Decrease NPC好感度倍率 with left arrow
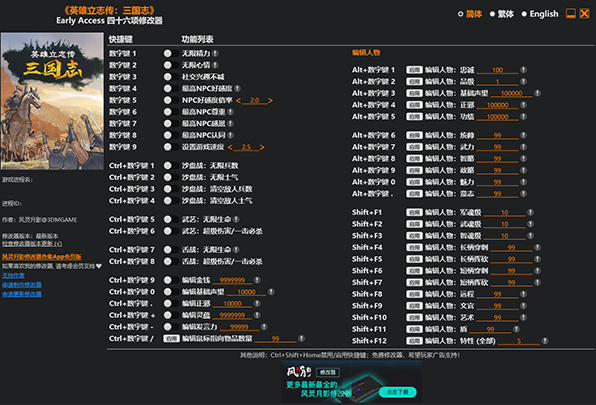 pyautogui.click(x=238, y=101)
